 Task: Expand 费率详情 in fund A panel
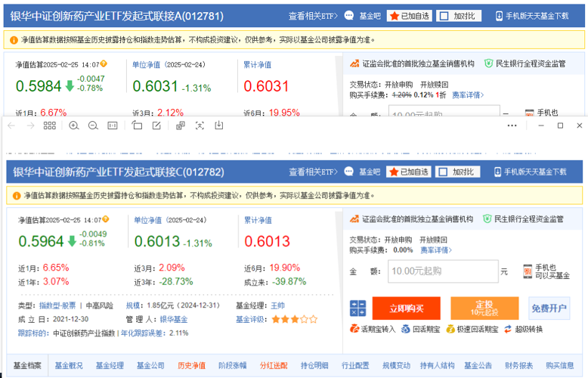[x=468, y=95]
